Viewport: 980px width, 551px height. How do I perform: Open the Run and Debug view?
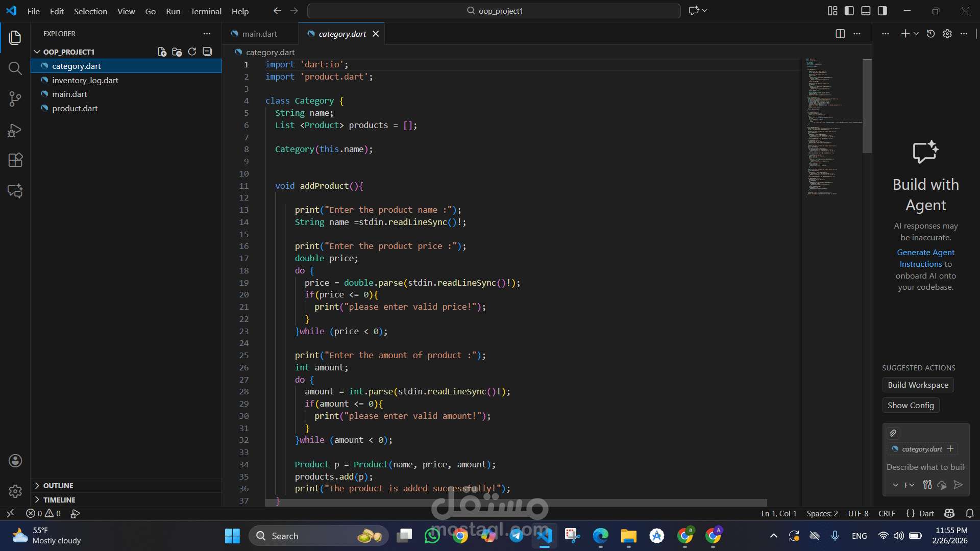pyautogui.click(x=15, y=131)
